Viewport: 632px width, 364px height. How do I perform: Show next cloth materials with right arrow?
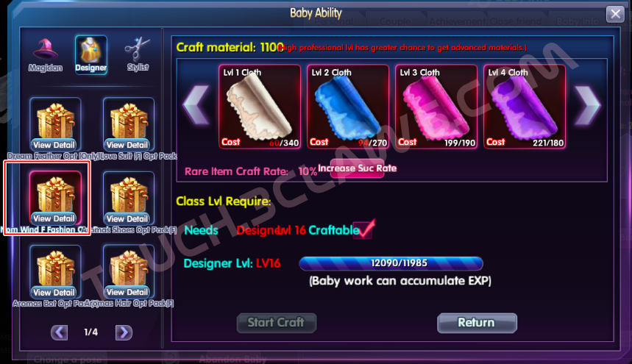pyautogui.click(x=587, y=104)
